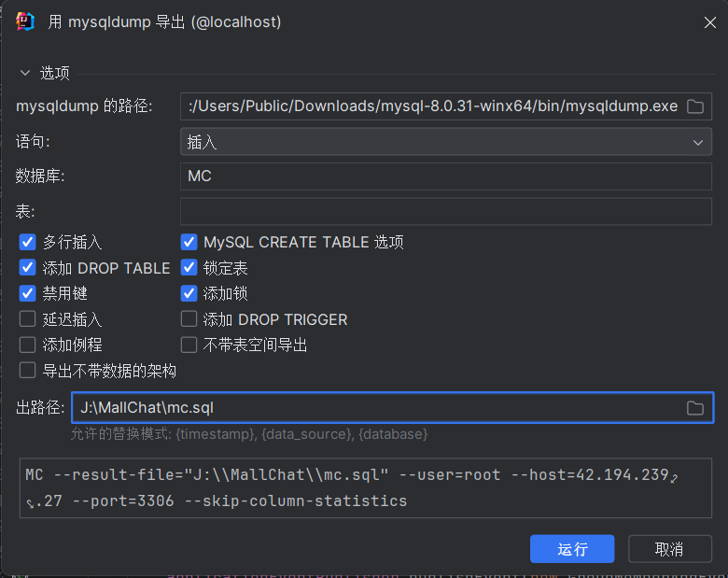Collapse the 选项 section
Viewport: 728px width, 578px height.
(25, 73)
